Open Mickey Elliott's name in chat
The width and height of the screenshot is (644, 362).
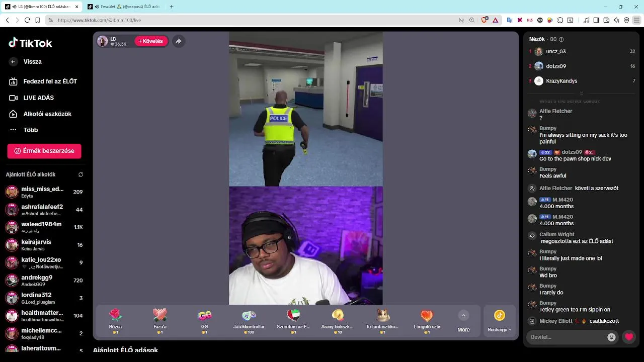[x=556, y=321]
